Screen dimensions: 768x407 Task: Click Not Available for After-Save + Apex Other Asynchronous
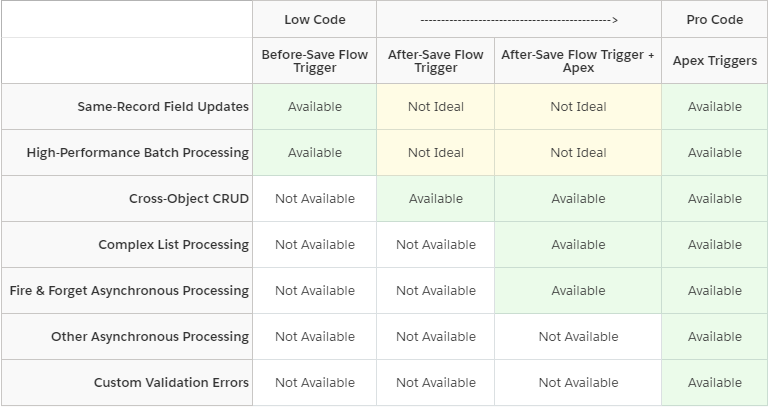coord(578,337)
